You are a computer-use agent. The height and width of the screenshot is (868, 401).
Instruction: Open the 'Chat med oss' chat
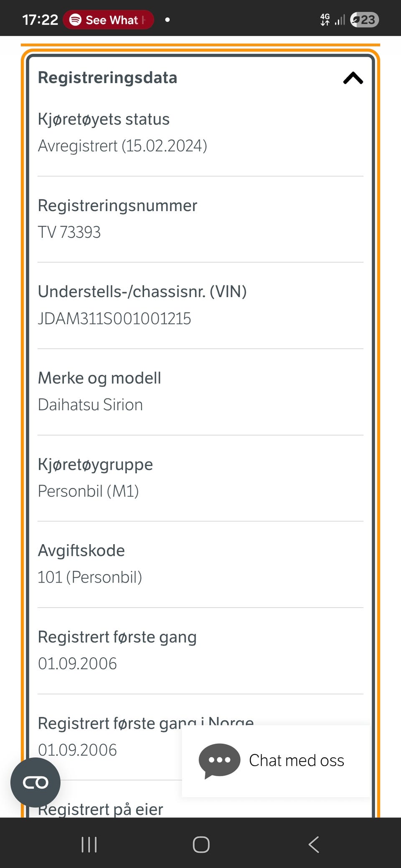tap(296, 760)
